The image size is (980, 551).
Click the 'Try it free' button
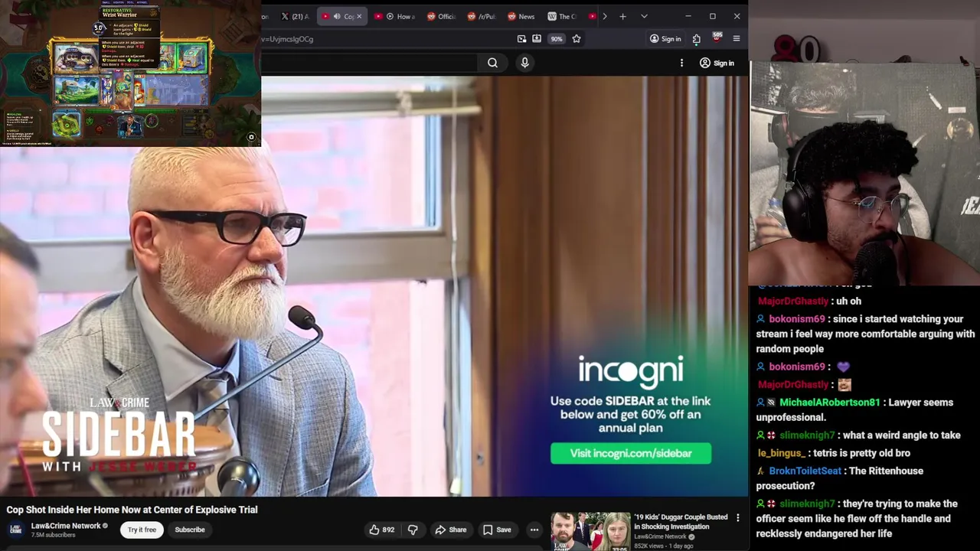(x=142, y=530)
